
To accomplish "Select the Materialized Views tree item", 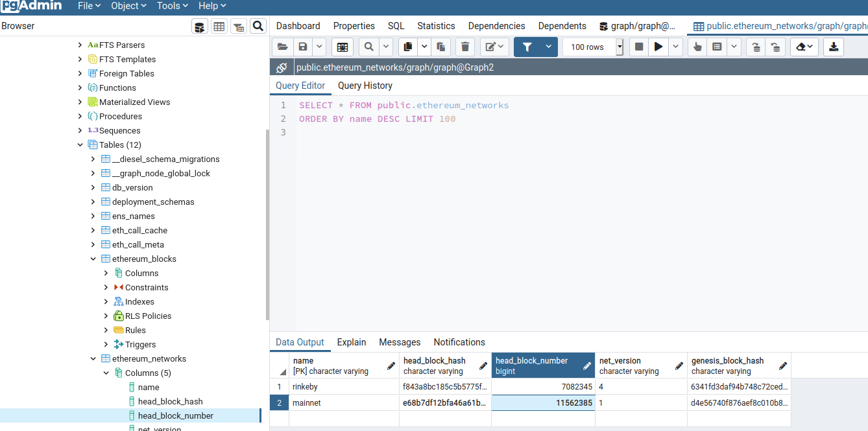I will 134,102.
